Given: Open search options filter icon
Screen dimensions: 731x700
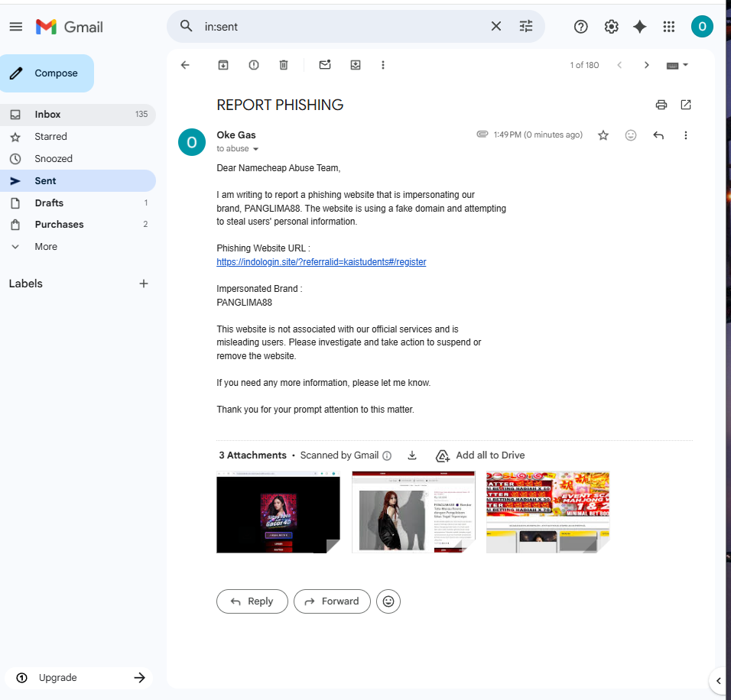Looking at the screenshot, I should coord(526,27).
